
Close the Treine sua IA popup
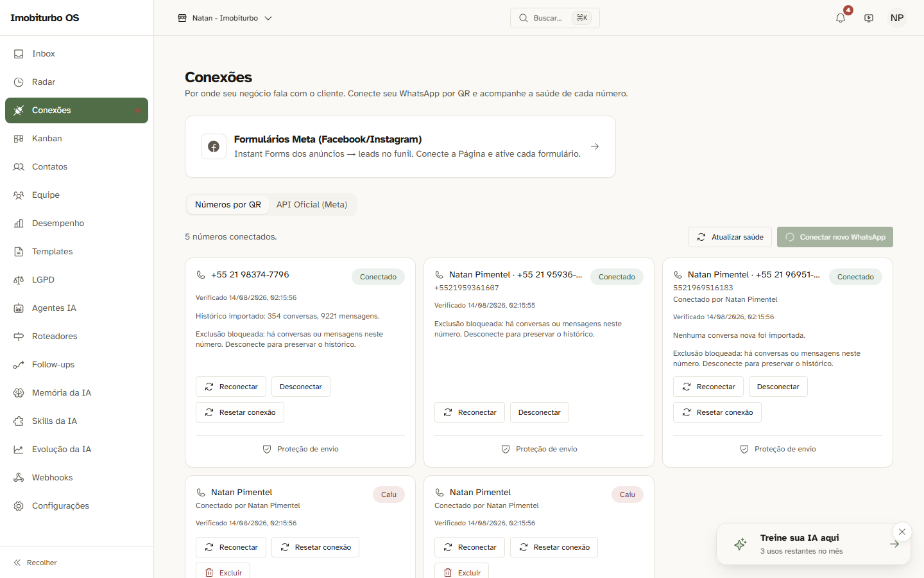[902, 532]
